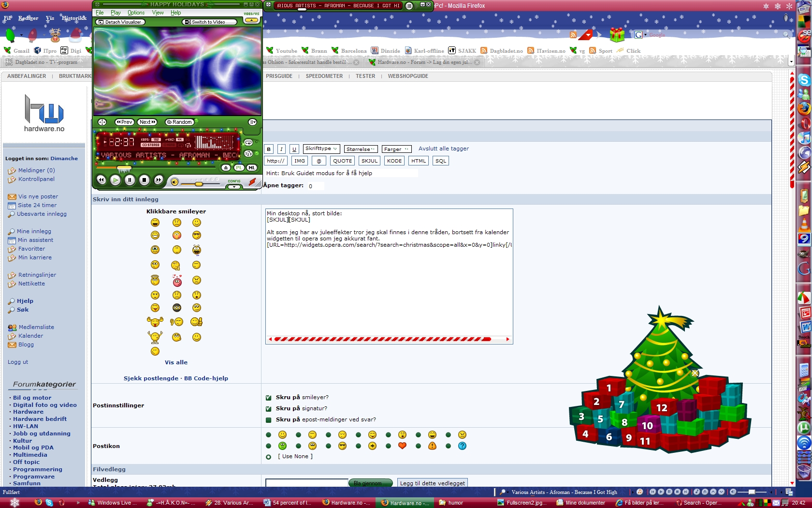The width and height of the screenshot is (812, 508).
Task: Open Mine dokumenter taskbar item
Action: click(581, 503)
